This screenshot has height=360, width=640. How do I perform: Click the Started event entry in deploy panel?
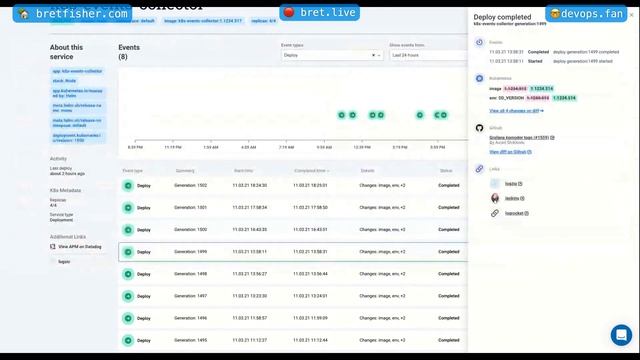(x=551, y=61)
